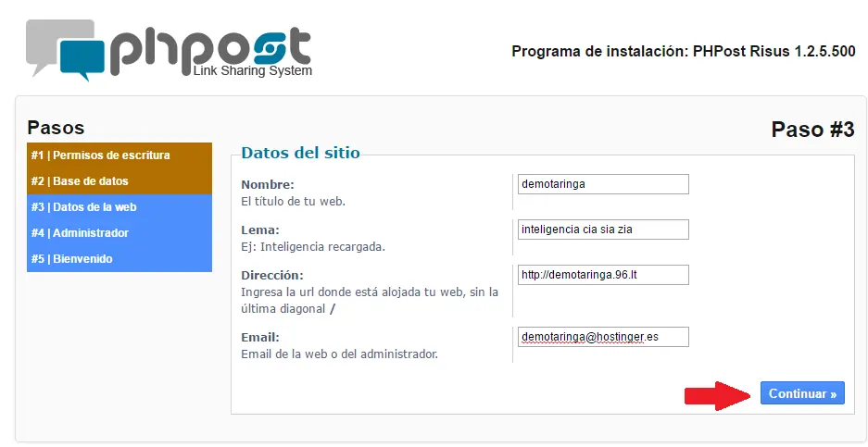Click the 'Dirección:' label

tap(272, 276)
